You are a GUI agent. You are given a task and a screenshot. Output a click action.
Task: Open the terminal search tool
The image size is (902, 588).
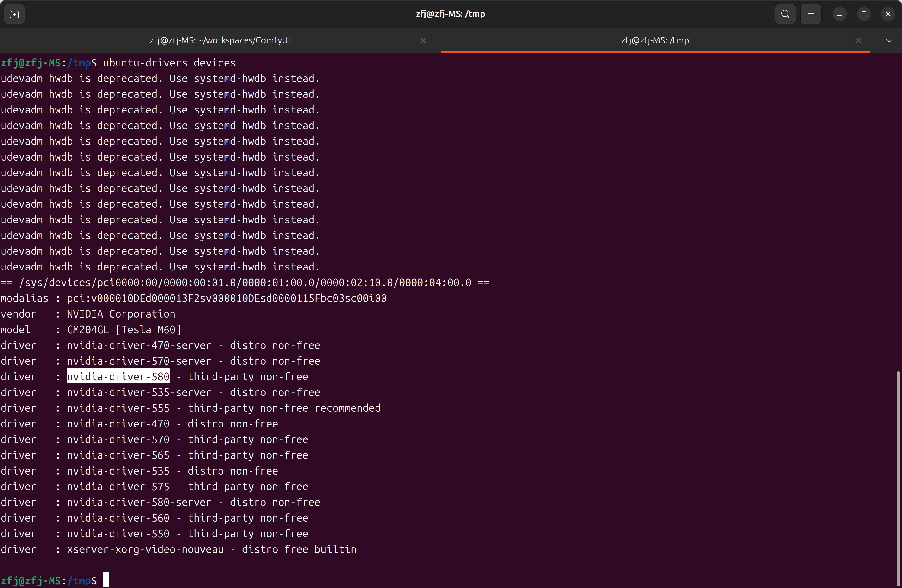point(785,14)
